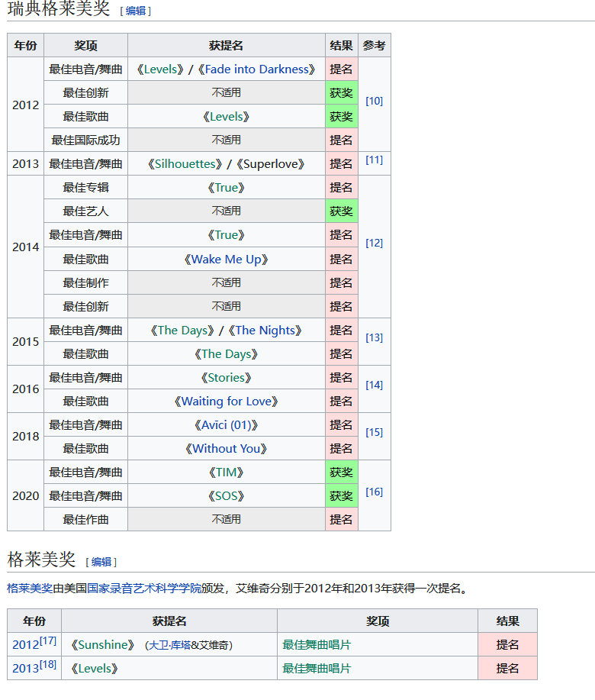Open 最佳舞曲唱片 link in the 2012 Grammy row
This screenshot has height=700, width=595.
tap(317, 644)
